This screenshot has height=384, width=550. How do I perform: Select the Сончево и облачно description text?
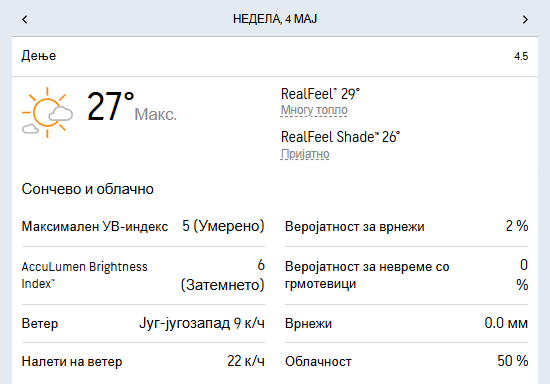click(x=88, y=189)
